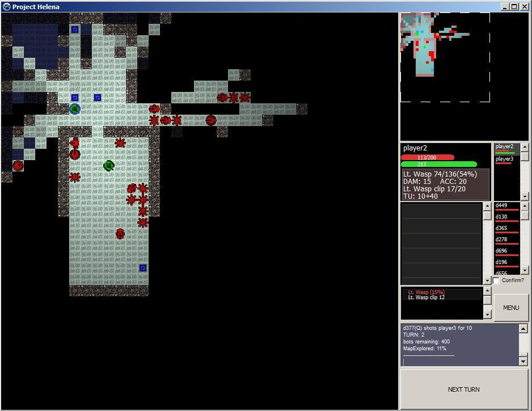Click the red 113/200 health bar

428,158
